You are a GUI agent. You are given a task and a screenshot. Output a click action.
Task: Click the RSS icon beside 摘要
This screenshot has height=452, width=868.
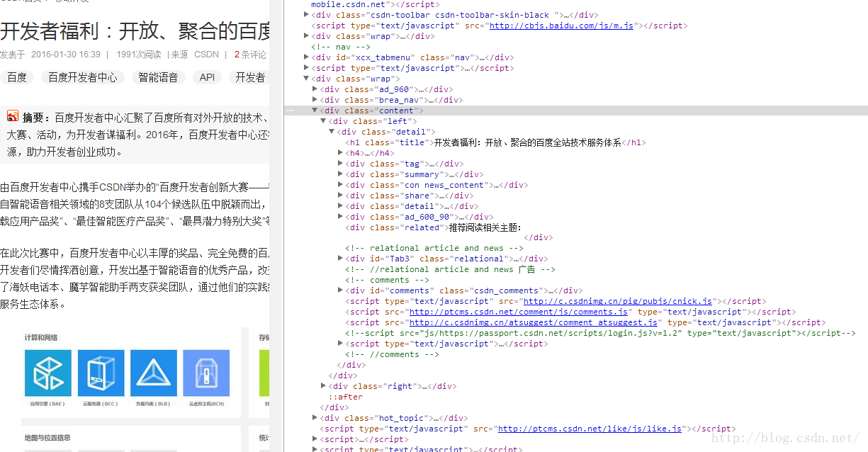13,115
